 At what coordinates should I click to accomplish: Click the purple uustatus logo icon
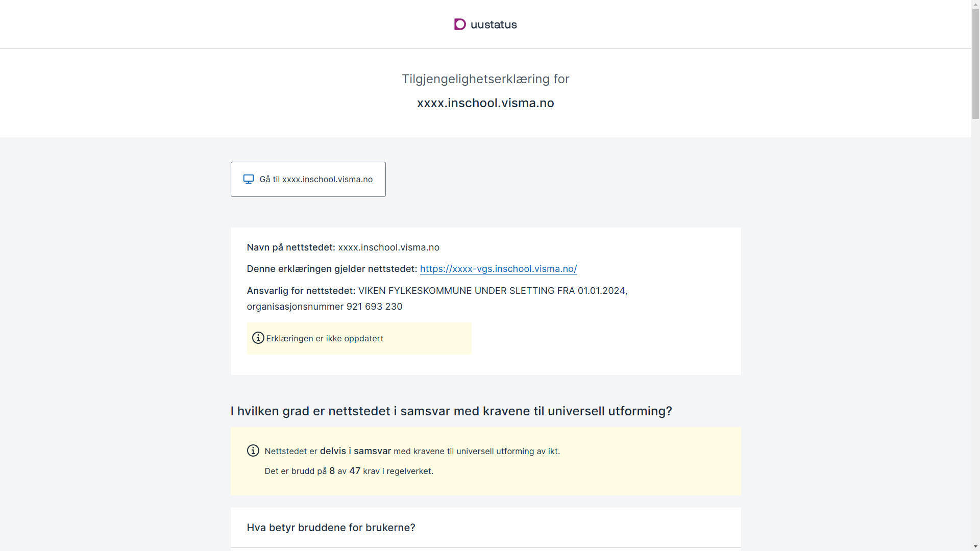pos(460,24)
